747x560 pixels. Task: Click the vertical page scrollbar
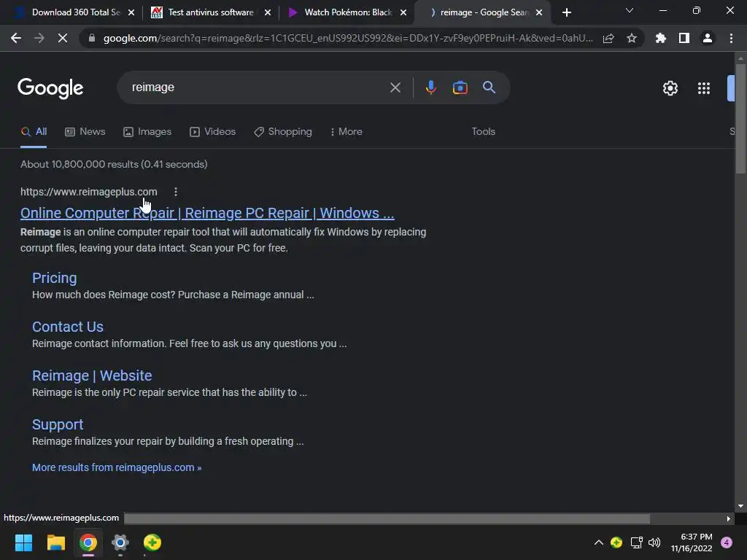(x=740, y=119)
